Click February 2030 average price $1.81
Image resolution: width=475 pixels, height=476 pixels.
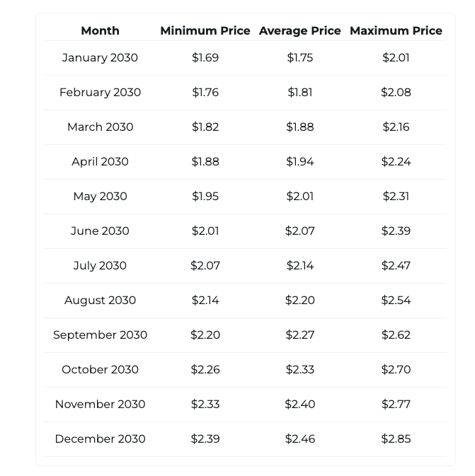(300, 92)
